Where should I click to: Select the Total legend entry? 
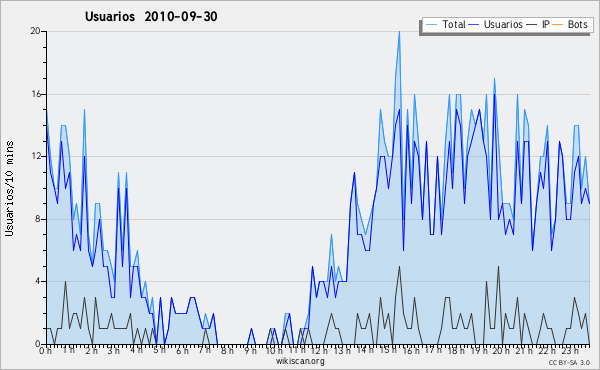tap(445, 24)
